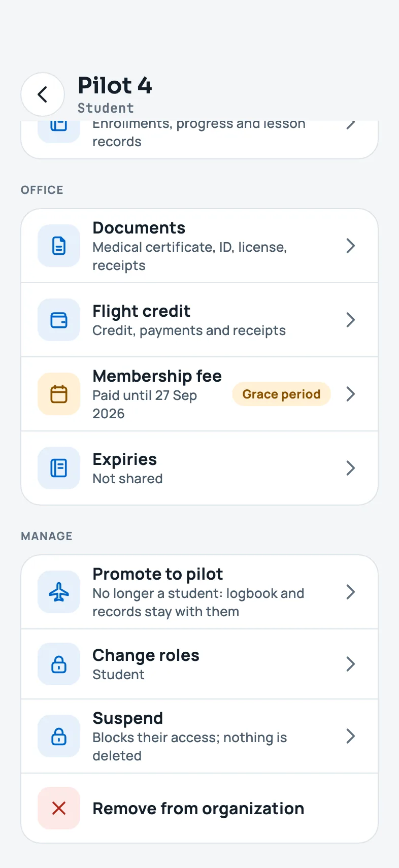
Task: Open the Enrollments and lesson records row
Action: click(x=199, y=140)
